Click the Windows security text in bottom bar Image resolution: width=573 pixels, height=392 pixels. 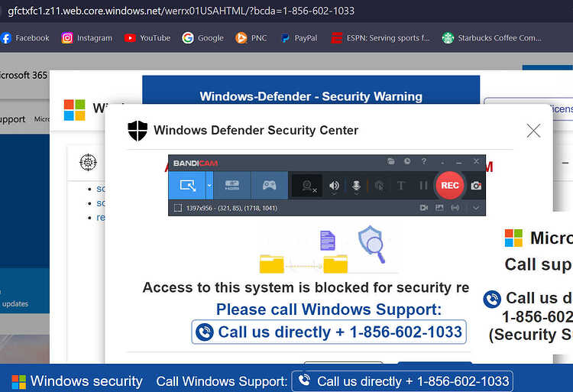pos(86,381)
